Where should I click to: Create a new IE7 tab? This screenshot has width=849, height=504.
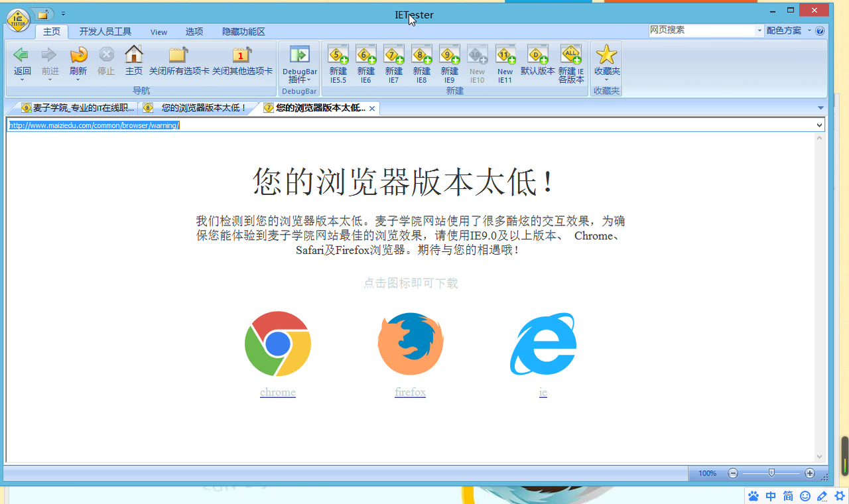point(394,55)
